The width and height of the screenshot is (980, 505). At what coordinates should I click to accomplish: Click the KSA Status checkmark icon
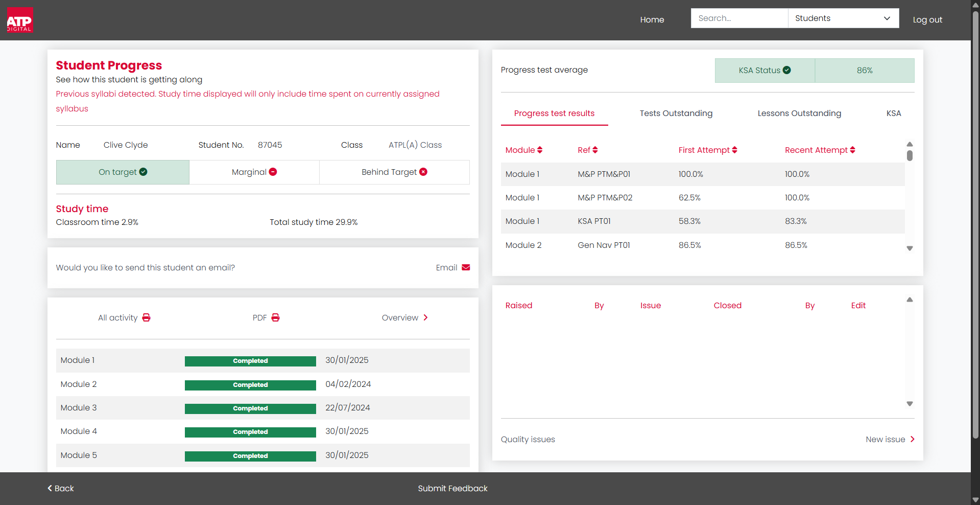pos(787,70)
